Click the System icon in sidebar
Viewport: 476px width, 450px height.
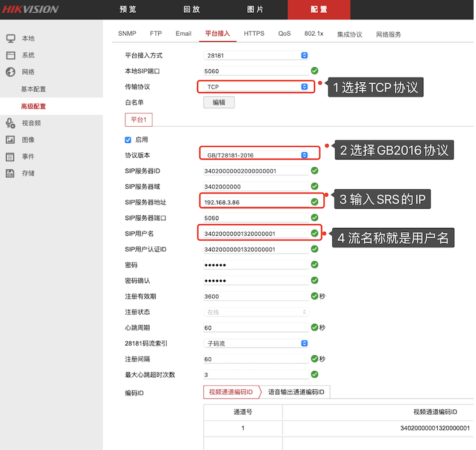pos(10,55)
